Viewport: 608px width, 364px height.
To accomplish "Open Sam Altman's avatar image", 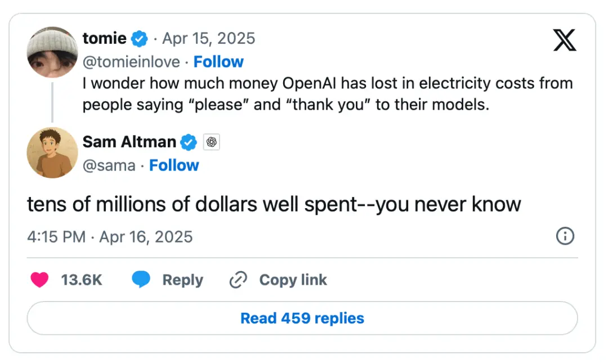I will pyautogui.click(x=52, y=152).
